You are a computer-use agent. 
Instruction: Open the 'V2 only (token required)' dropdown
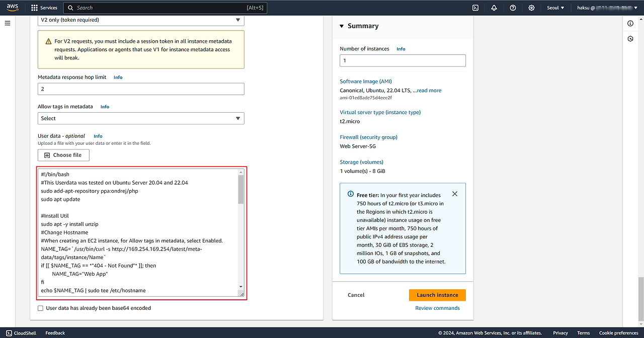(x=141, y=20)
